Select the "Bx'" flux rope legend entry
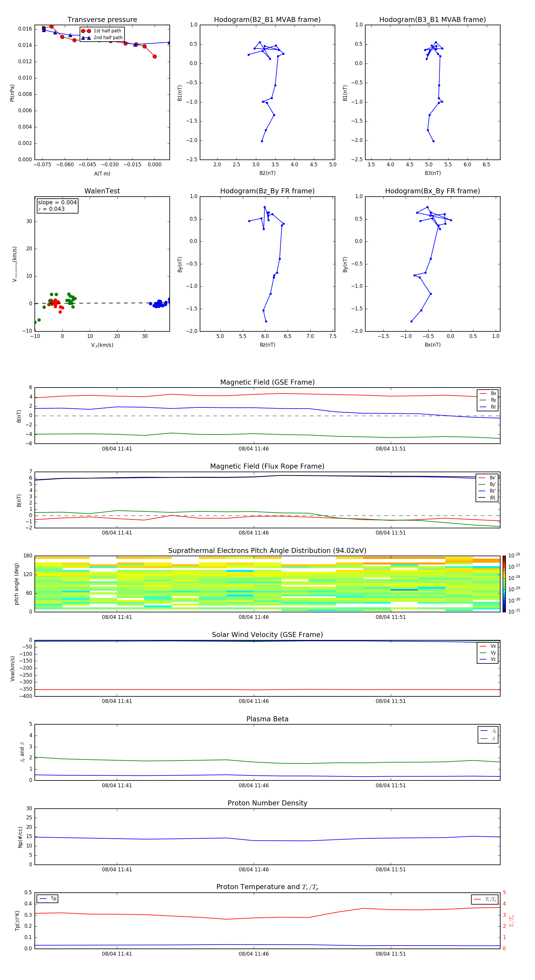Screen dimensions: 535x980 (x=487, y=478)
